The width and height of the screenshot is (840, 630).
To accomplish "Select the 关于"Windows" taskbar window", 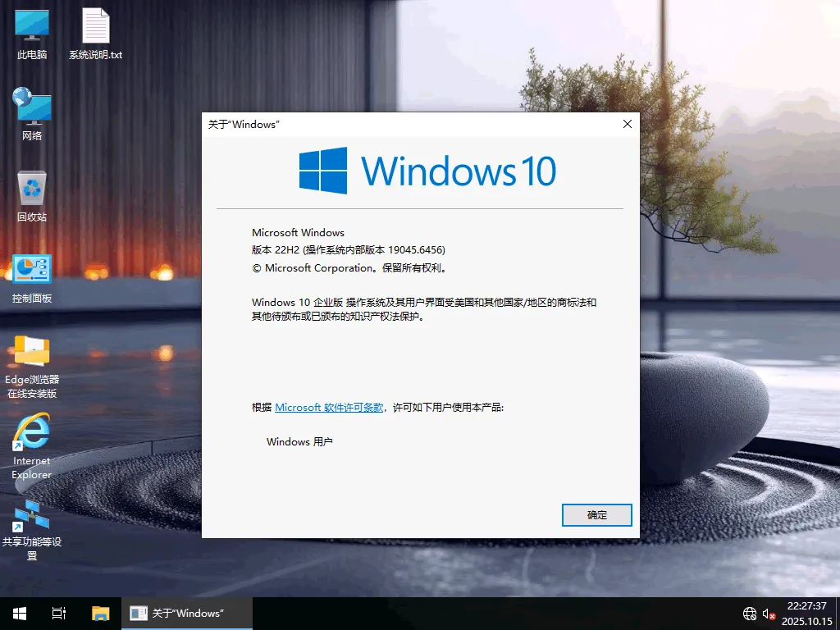I will (x=187, y=613).
